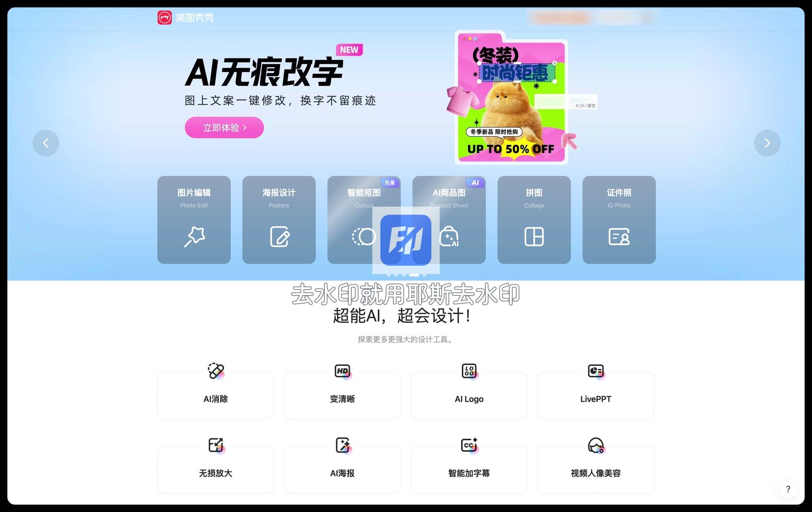Click the AI Logo tool icon
Screen dimensions: 812x512
tap(469, 371)
